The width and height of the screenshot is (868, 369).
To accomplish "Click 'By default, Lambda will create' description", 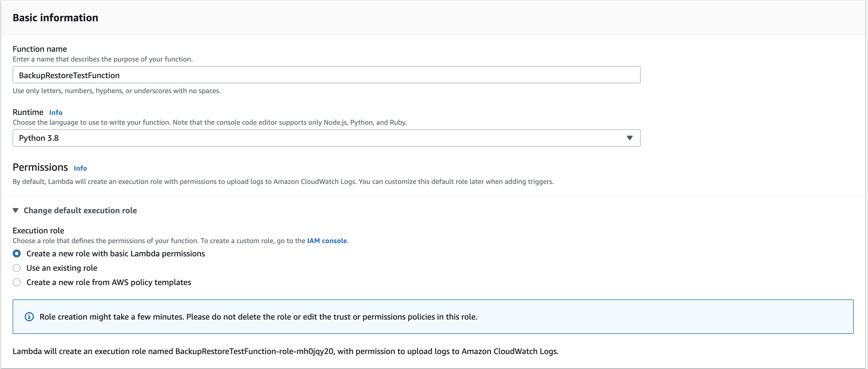I will (x=283, y=181).
